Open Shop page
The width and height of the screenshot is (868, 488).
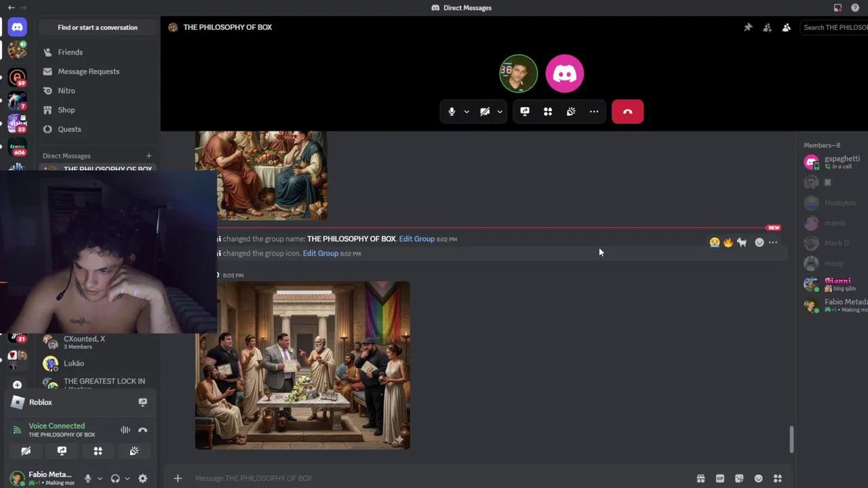(x=99, y=110)
